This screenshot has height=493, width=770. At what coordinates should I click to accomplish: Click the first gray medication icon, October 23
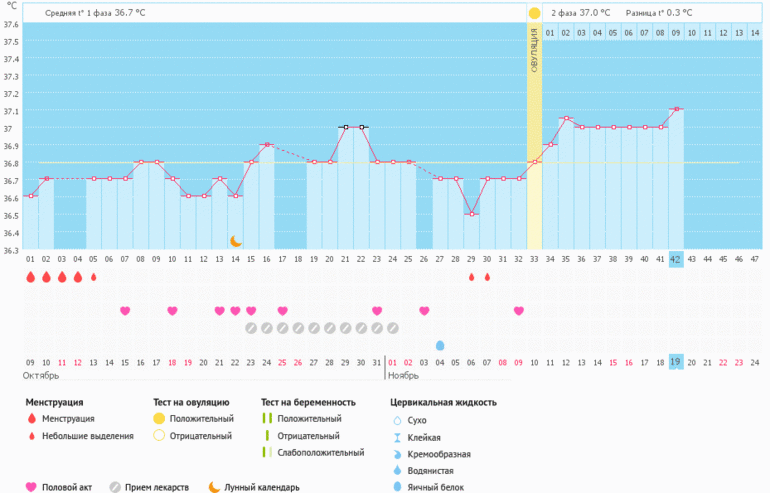click(x=251, y=328)
